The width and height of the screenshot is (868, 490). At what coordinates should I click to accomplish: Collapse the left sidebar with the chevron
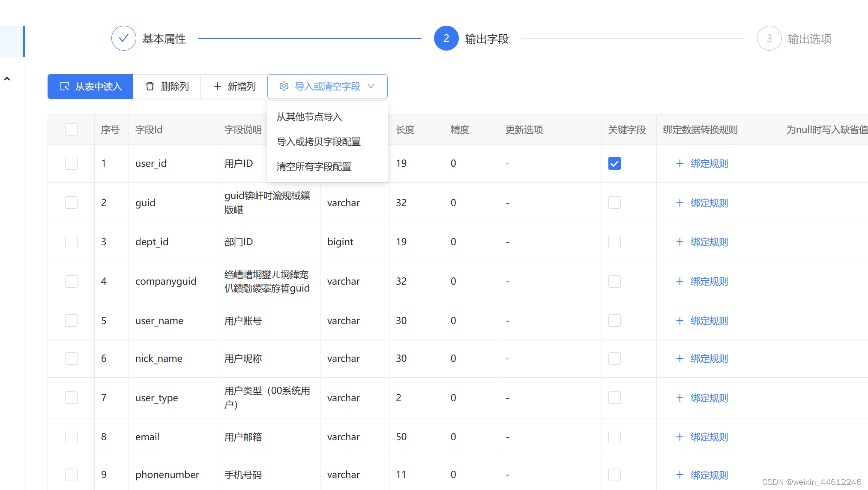(x=7, y=79)
